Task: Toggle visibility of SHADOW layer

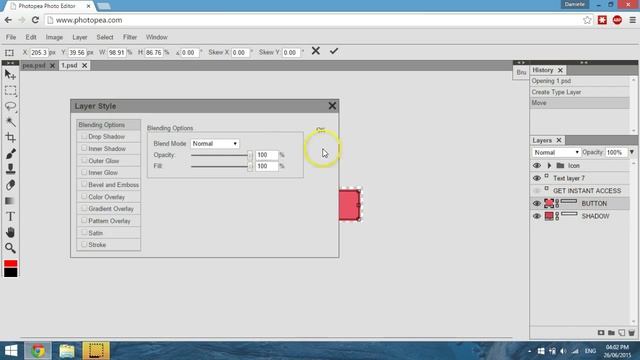Action: click(x=537, y=216)
